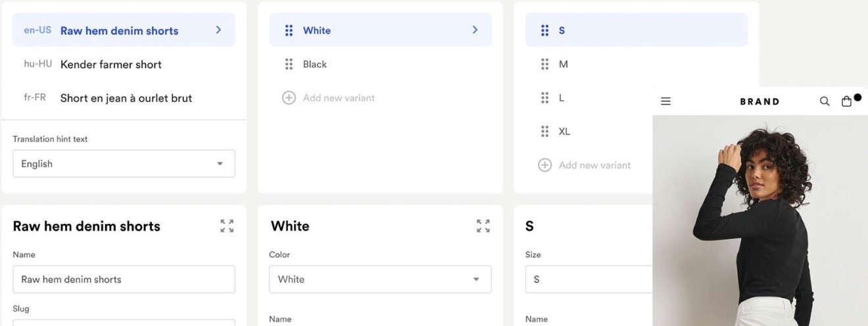Open the Translation hint text English dropdown
This screenshot has height=326, width=868.
(x=124, y=163)
